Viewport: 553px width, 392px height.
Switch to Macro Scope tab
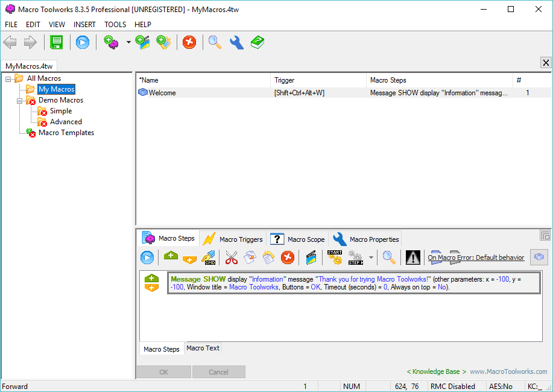298,239
